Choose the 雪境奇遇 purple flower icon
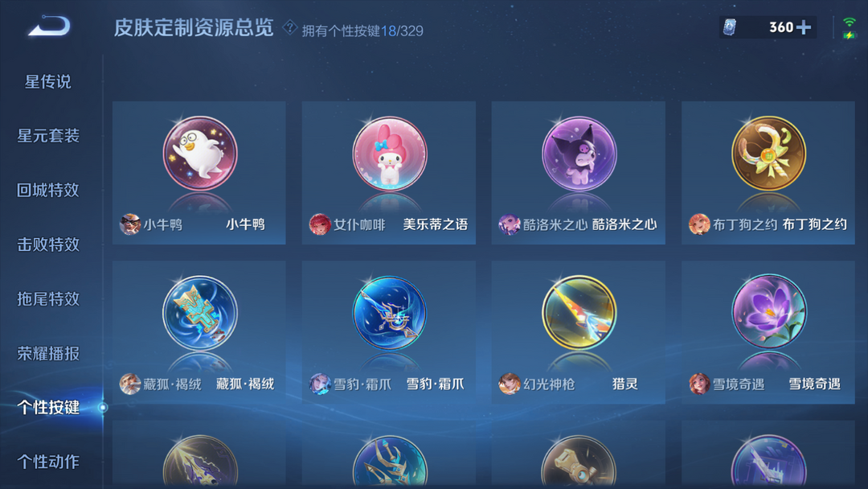Image resolution: width=868 pixels, height=489 pixels. click(x=769, y=312)
